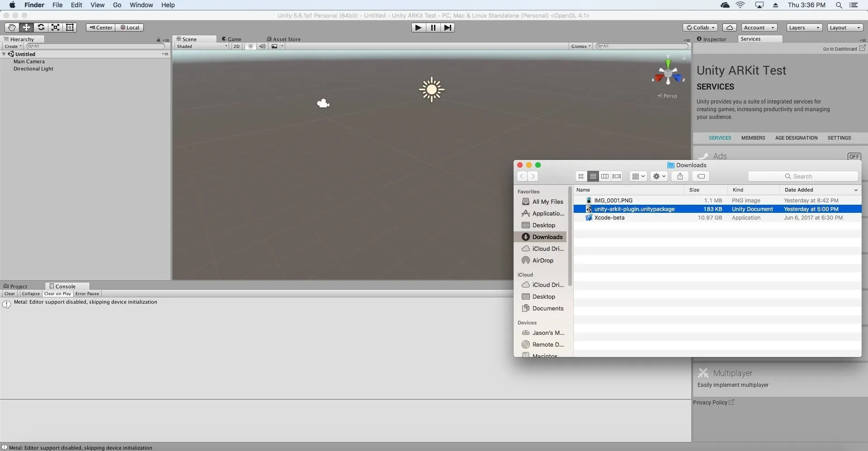Click the Hierarchy search field
The width and height of the screenshot is (868, 451).
pos(95,46)
